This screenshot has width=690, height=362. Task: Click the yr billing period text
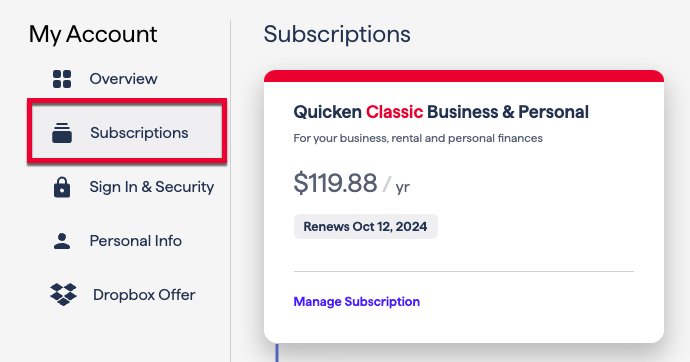403,187
